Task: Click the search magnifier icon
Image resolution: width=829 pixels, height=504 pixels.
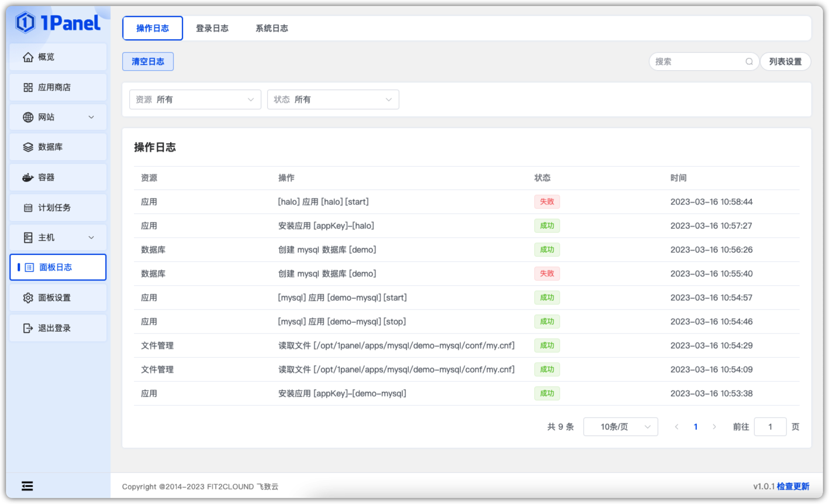Action: pyautogui.click(x=749, y=61)
